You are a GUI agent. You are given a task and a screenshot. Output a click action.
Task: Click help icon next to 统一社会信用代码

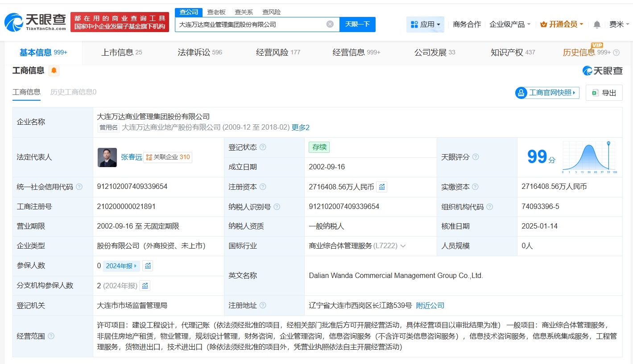(79, 187)
